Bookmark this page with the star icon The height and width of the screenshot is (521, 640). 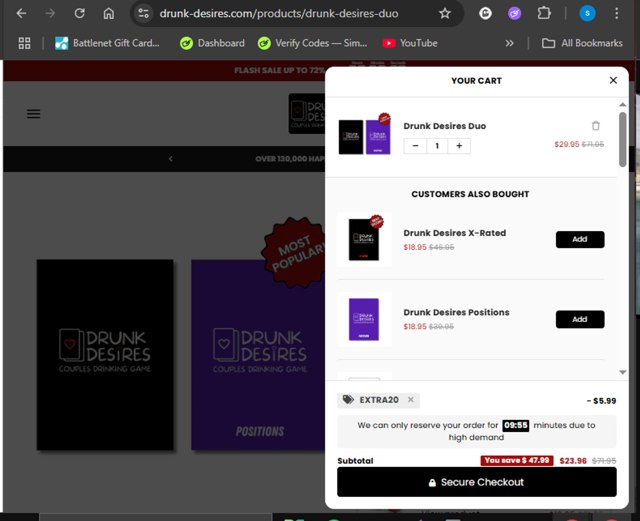pyautogui.click(x=445, y=13)
